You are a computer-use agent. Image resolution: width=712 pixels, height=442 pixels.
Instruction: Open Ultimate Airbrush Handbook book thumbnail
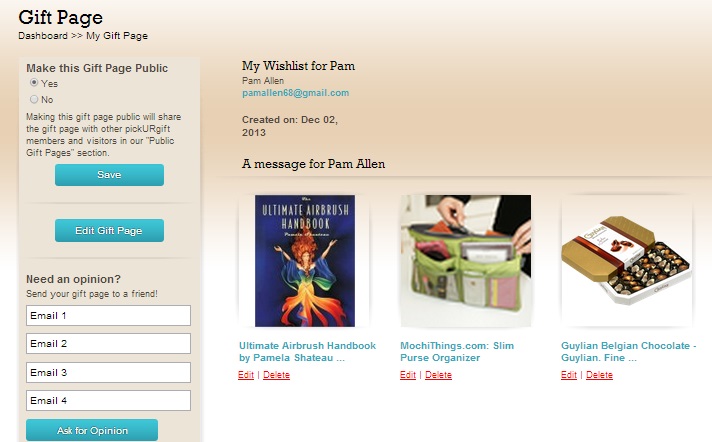305,261
